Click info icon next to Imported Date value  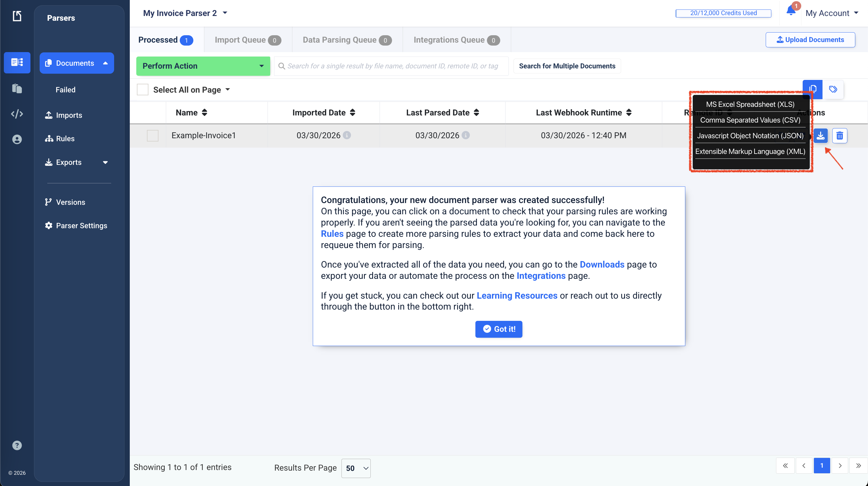click(x=347, y=135)
